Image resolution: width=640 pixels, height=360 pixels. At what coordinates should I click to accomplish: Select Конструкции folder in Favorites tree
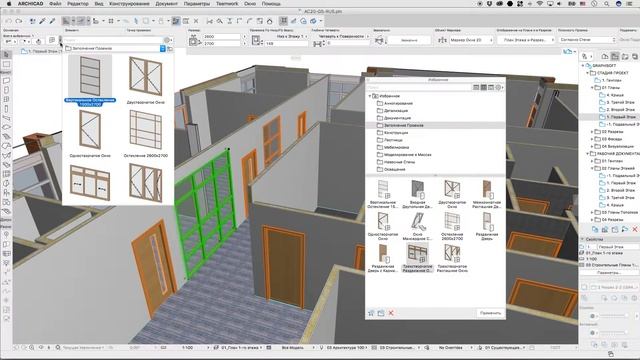tap(396, 133)
